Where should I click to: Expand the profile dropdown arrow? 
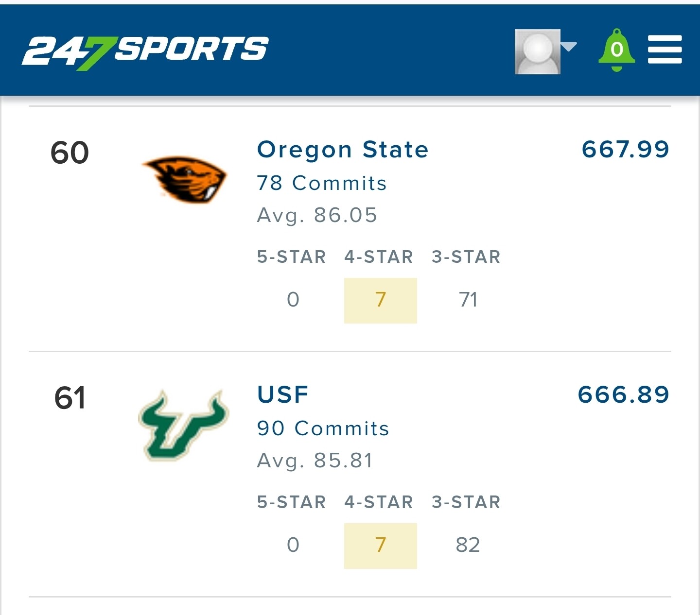tap(569, 47)
